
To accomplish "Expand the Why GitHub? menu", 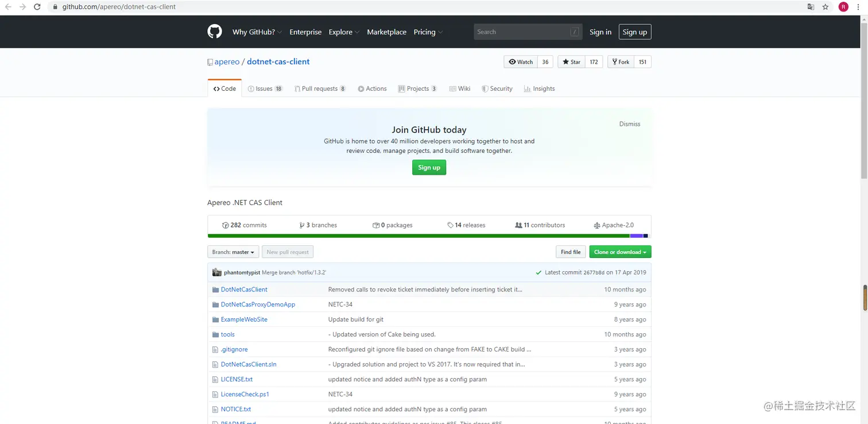I will [x=257, y=32].
